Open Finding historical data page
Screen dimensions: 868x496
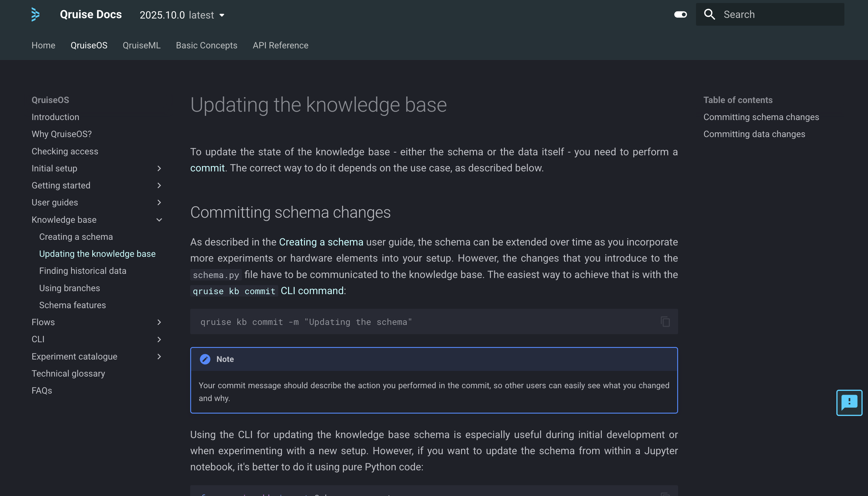(x=82, y=271)
